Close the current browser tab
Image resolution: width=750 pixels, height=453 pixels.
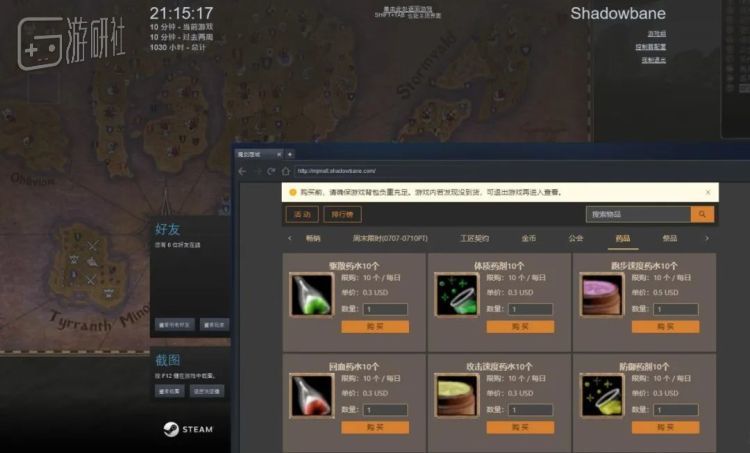pyautogui.click(x=279, y=155)
